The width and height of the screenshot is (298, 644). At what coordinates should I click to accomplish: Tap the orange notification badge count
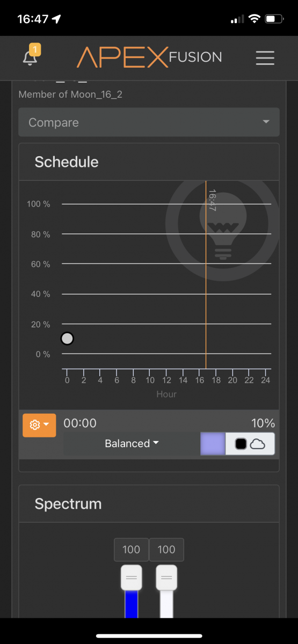pos(35,50)
